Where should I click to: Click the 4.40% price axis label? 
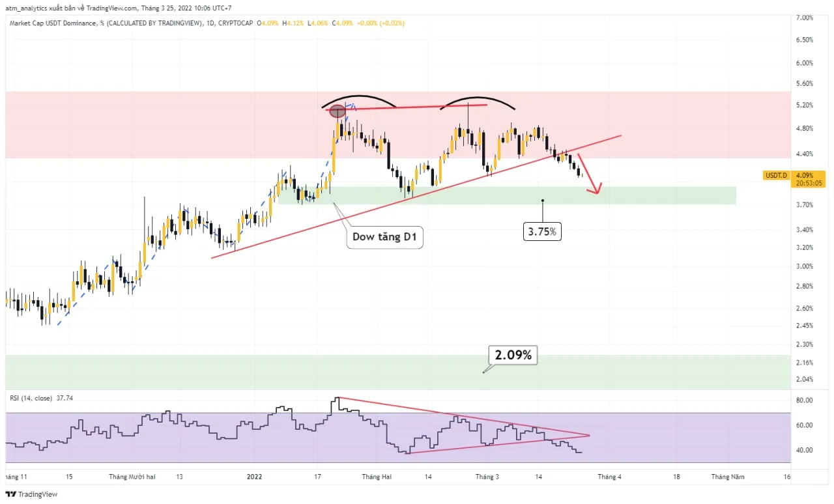(x=805, y=154)
